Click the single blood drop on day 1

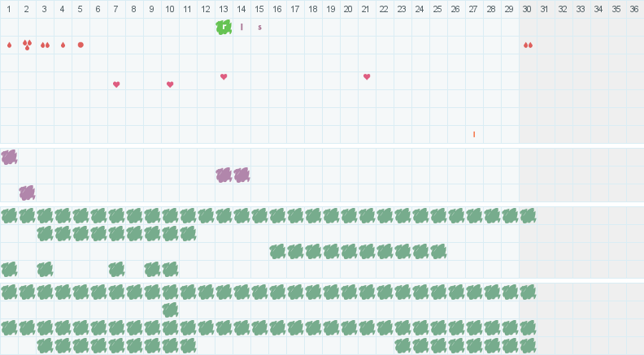point(9,45)
